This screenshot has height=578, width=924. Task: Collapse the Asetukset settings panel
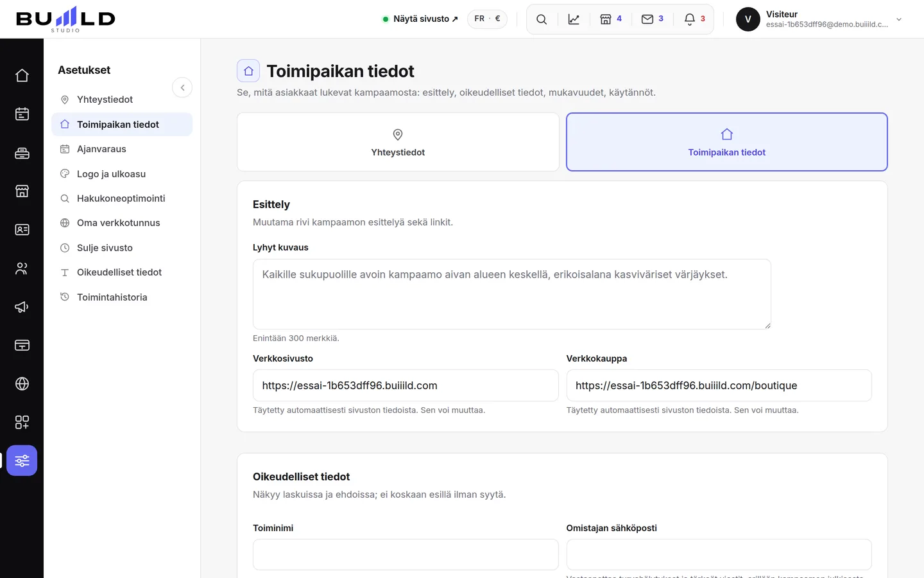182,87
